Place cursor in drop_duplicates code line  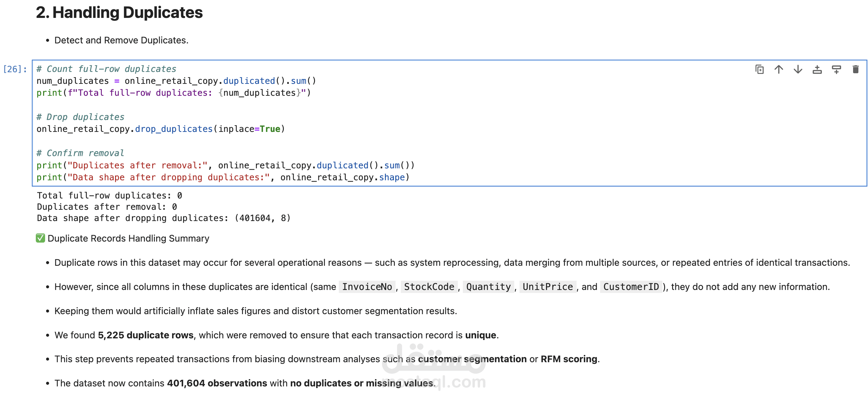160,129
